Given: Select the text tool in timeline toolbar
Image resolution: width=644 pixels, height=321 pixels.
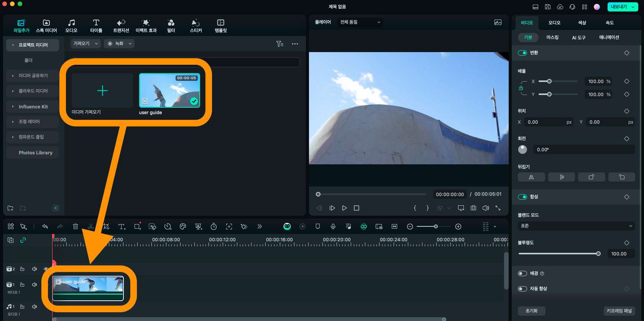Looking at the screenshot, I should pos(122,227).
